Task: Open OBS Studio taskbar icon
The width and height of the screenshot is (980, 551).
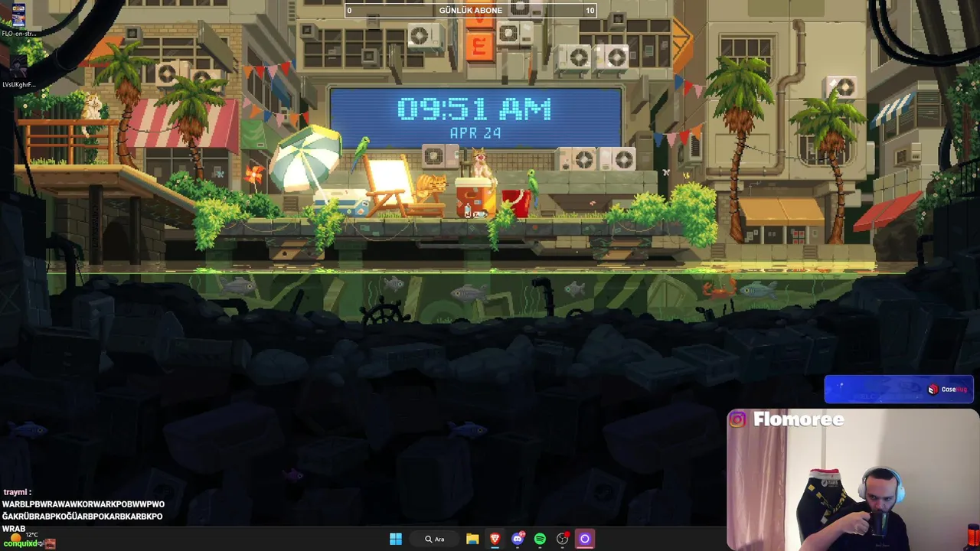Action: [563, 539]
